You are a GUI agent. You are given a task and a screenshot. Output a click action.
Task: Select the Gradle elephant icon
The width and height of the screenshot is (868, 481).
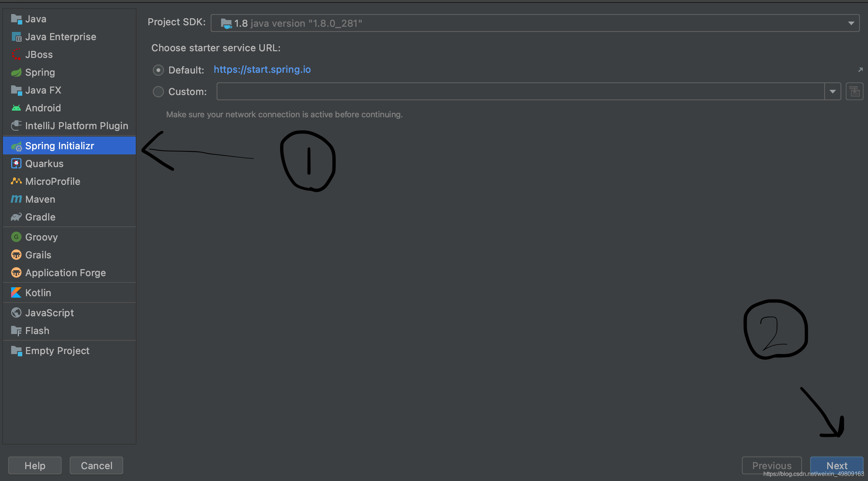(16, 217)
